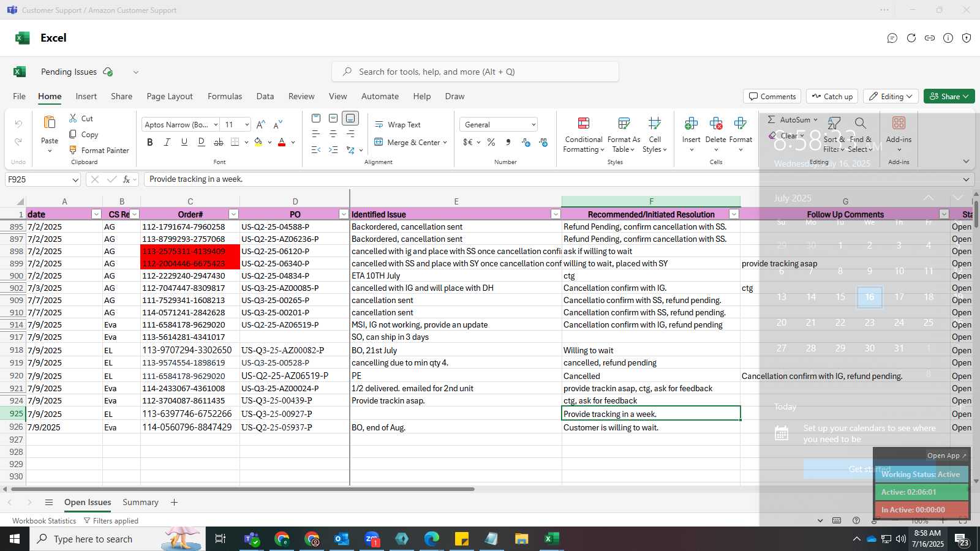Toggle Wrap Text for the cell
This screenshot has height=551, width=980.
[398, 124]
